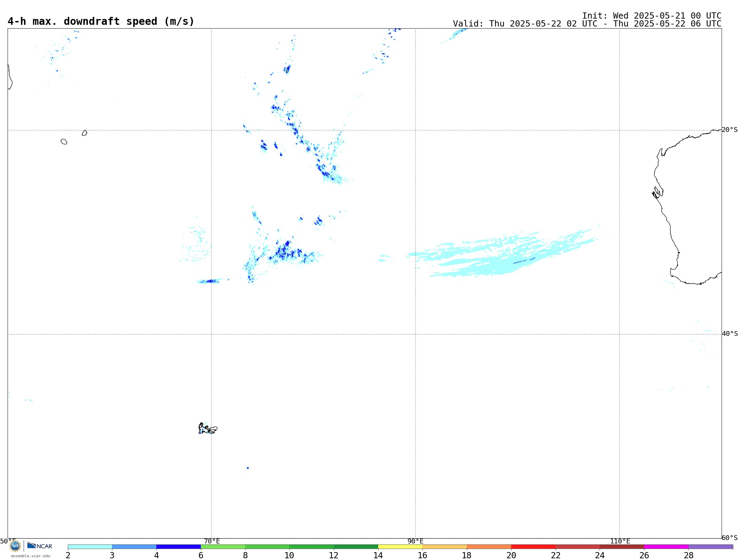Select the cornflower blue 3–4 m/s swatch
The image size is (744, 560).
(134, 547)
